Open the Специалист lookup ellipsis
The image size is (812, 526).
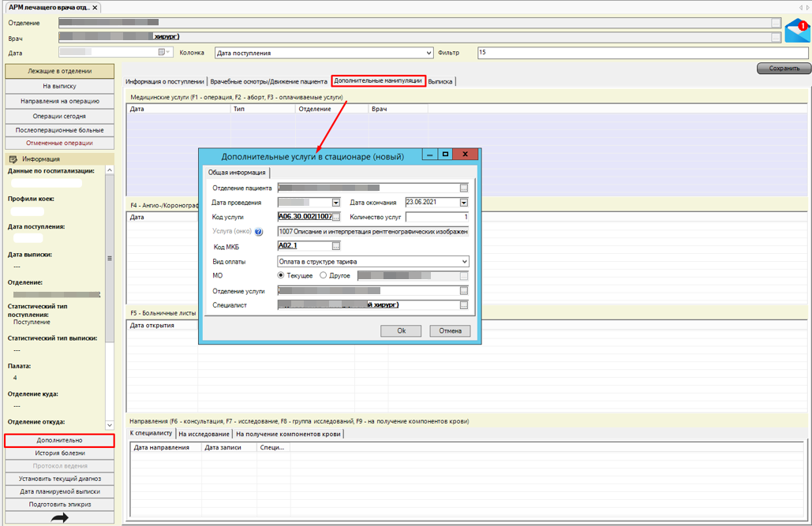(464, 305)
